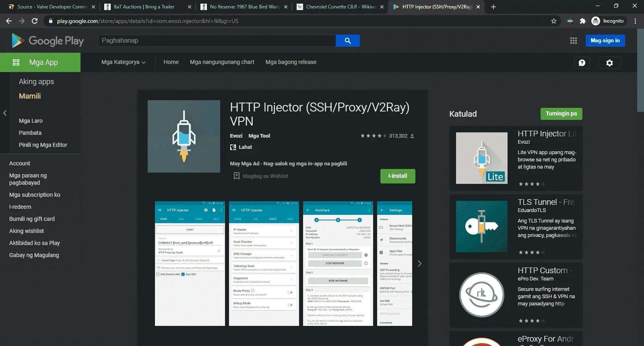The width and height of the screenshot is (644, 346).
Task: Open the Chrome three-dot menu
Action: click(x=636, y=21)
